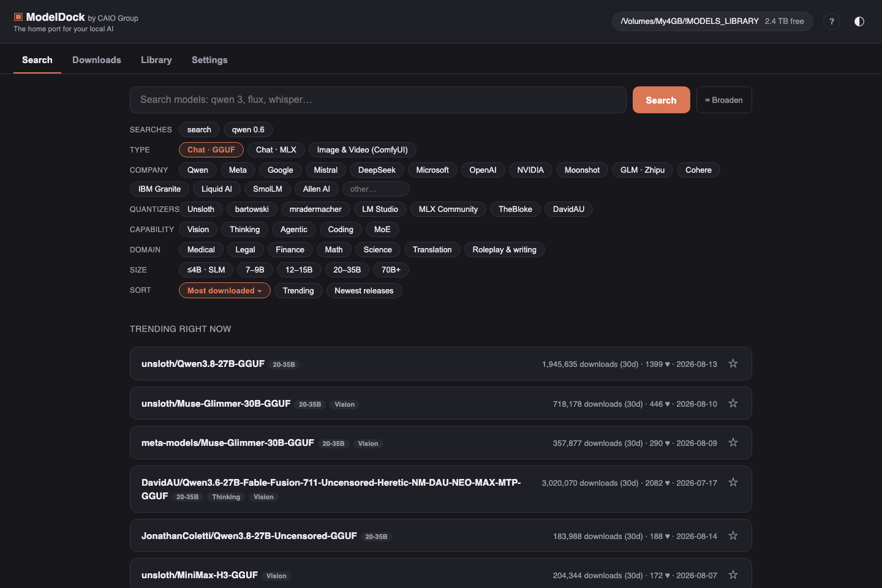Select the recent 'qwen 0.6' search chip

point(248,130)
